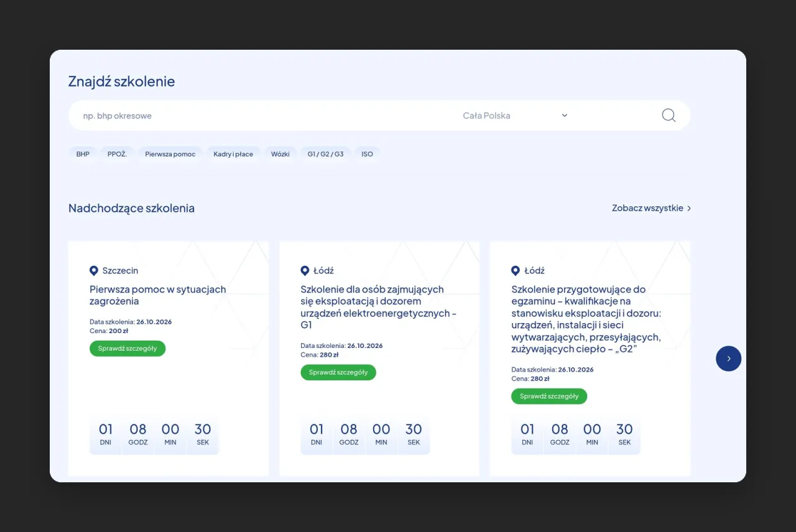Click the location pin beside Szczecin

(x=94, y=270)
